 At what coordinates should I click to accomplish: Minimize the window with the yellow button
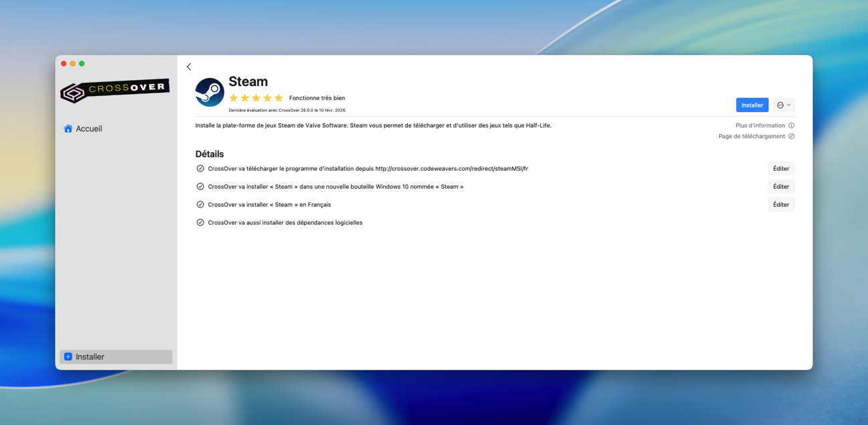(x=73, y=63)
